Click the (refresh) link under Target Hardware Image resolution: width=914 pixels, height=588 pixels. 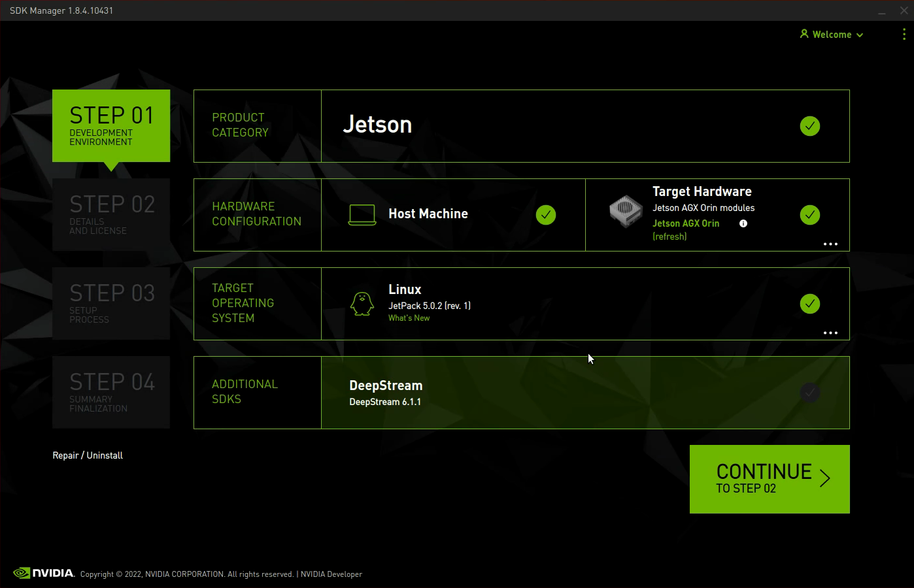669,237
